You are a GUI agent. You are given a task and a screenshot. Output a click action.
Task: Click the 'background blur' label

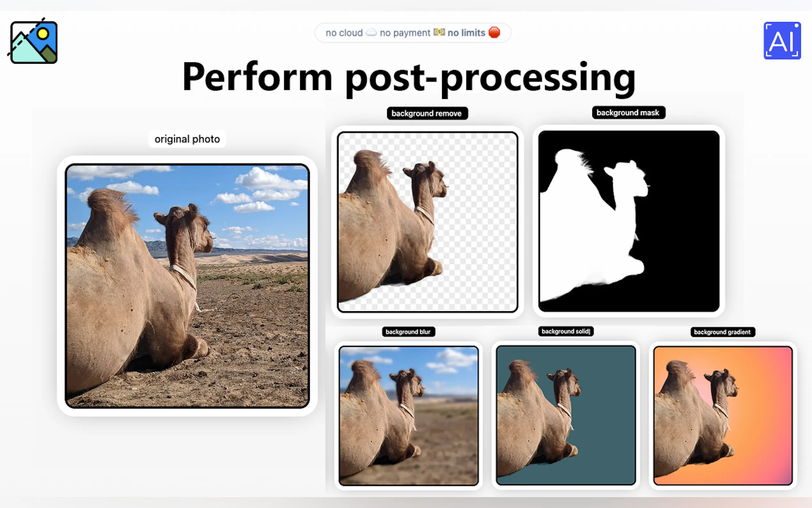pyautogui.click(x=408, y=332)
